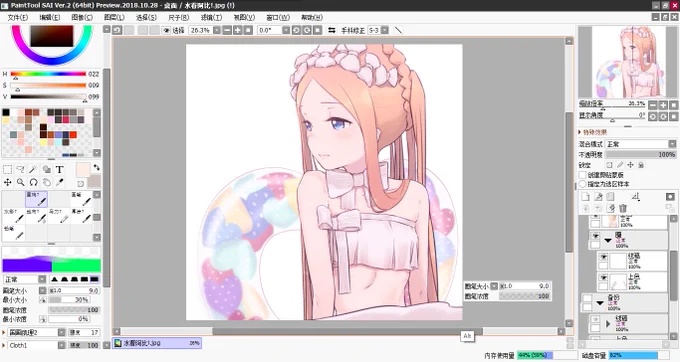Hide the 上色 layer under first folder
Image resolution: width=680 pixels, height=362 pixels.
pos(603,277)
